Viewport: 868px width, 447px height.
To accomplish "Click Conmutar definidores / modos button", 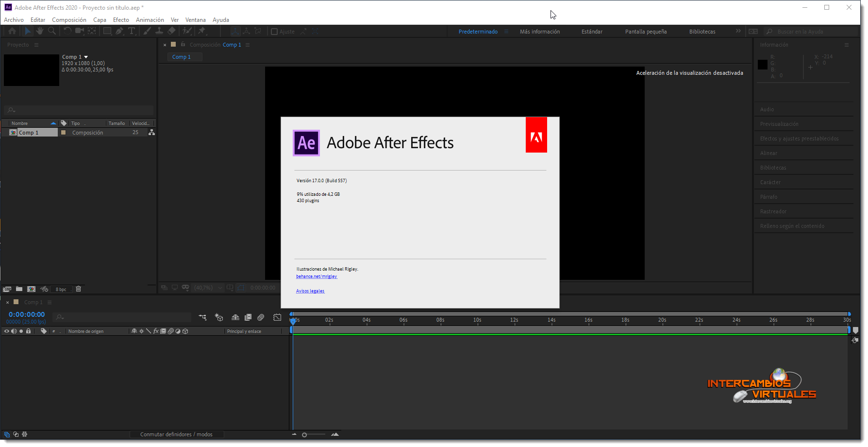I will pyautogui.click(x=176, y=434).
